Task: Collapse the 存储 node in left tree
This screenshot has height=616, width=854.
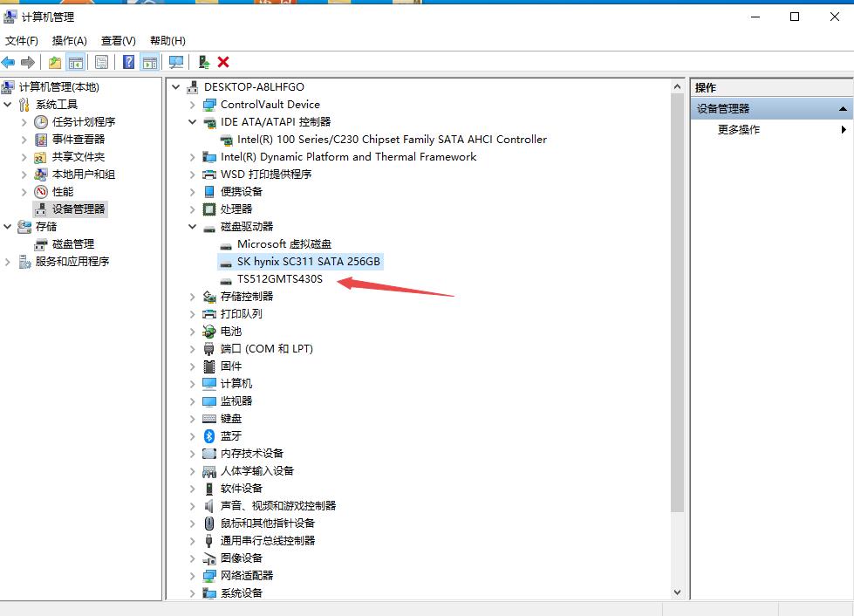Action: (x=8, y=226)
